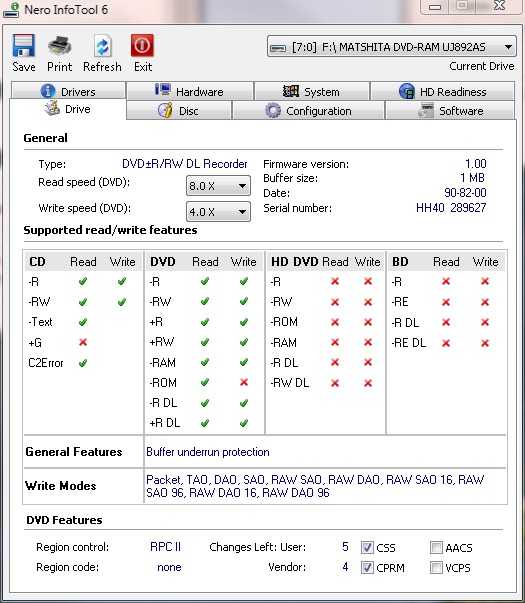The height and width of the screenshot is (603, 525).
Task: Click the drive icon in the drive selector
Action: click(x=278, y=48)
